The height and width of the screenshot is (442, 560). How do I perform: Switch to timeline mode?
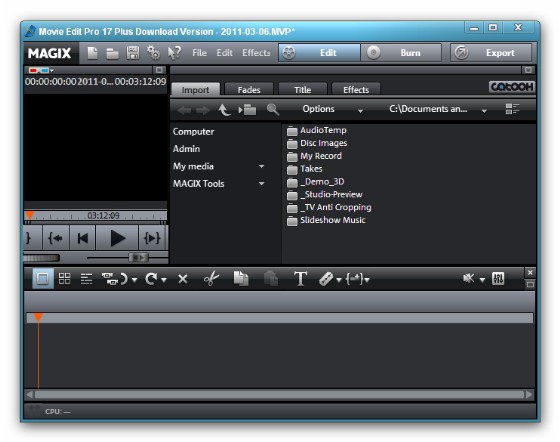click(x=86, y=278)
